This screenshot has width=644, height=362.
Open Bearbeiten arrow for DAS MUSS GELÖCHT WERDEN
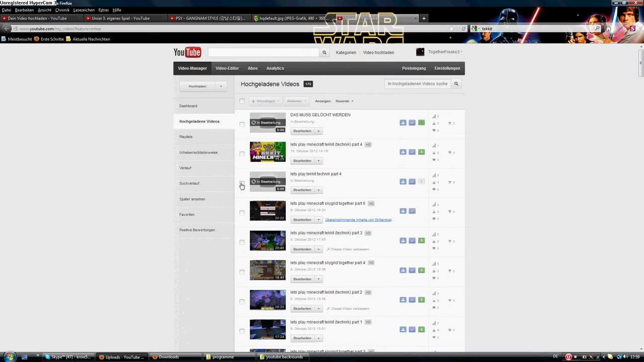pyautogui.click(x=318, y=131)
